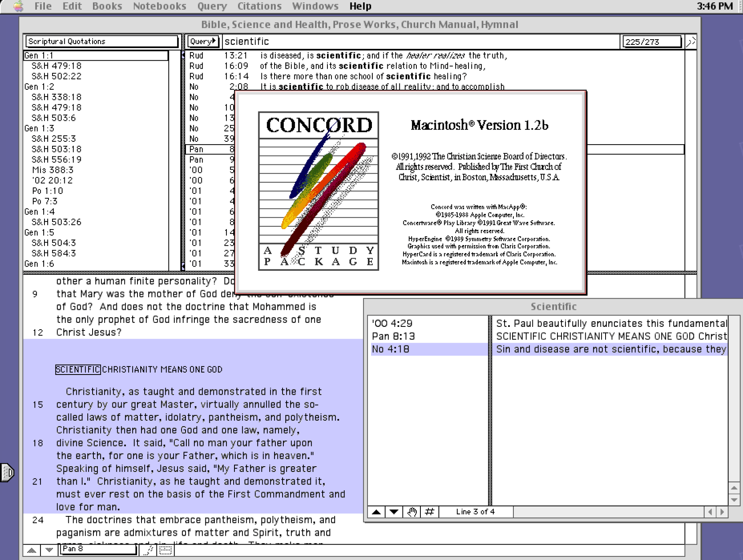Click the floppy disk icon at the left screen edge
This screenshot has height=560, width=743.
6,473
